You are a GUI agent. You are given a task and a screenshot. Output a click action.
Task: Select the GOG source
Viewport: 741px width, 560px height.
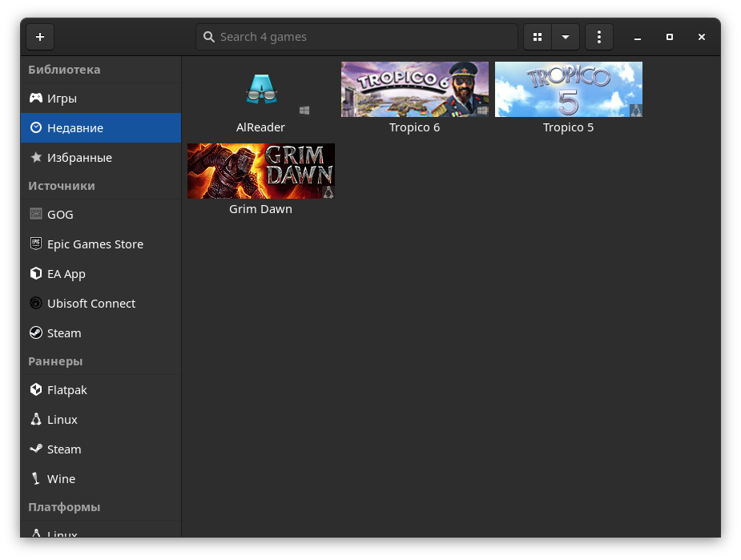click(x=101, y=215)
